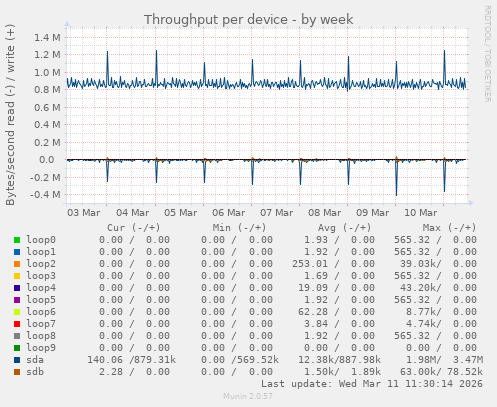
Task: Click the '0.2 M' y-axis label
Action: point(47,143)
